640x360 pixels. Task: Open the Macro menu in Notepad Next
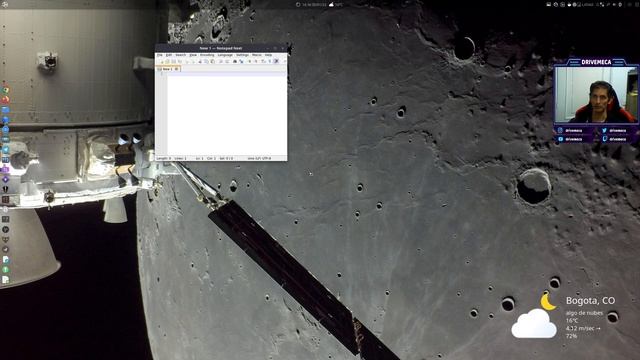tap(256, 55)
